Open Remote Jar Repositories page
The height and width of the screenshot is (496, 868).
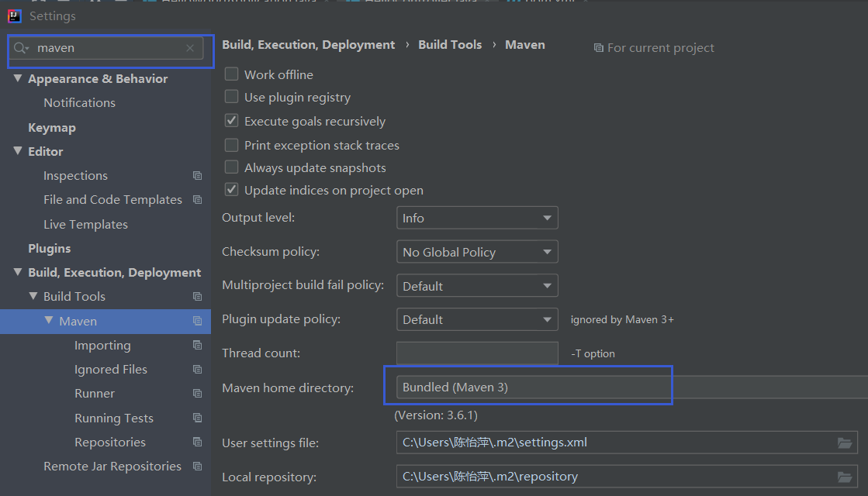pyautogui.click(x=112, y=467)
